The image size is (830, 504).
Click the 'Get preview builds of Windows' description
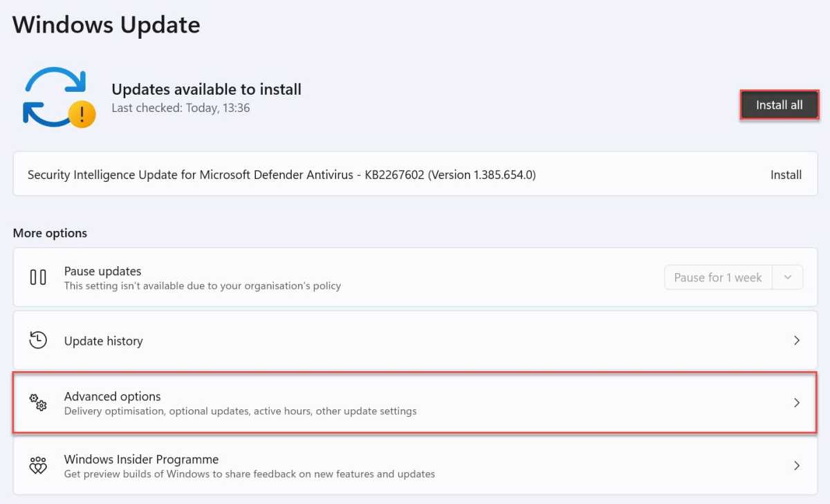(250, 474)
